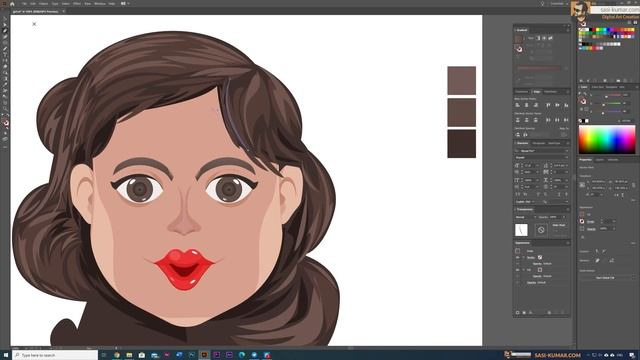This screenshot has width=640, height=360.
Task: Click Horizontal Distribute Right icon
Action: (566, 120)
